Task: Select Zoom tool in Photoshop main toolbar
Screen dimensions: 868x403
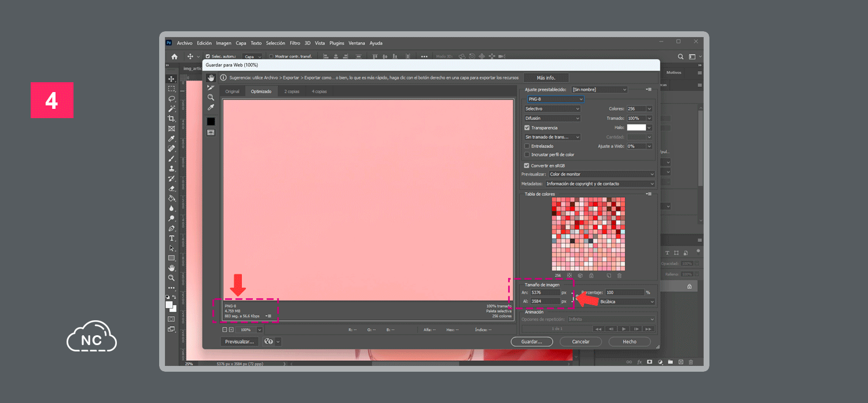Action: tap(171, 278)
